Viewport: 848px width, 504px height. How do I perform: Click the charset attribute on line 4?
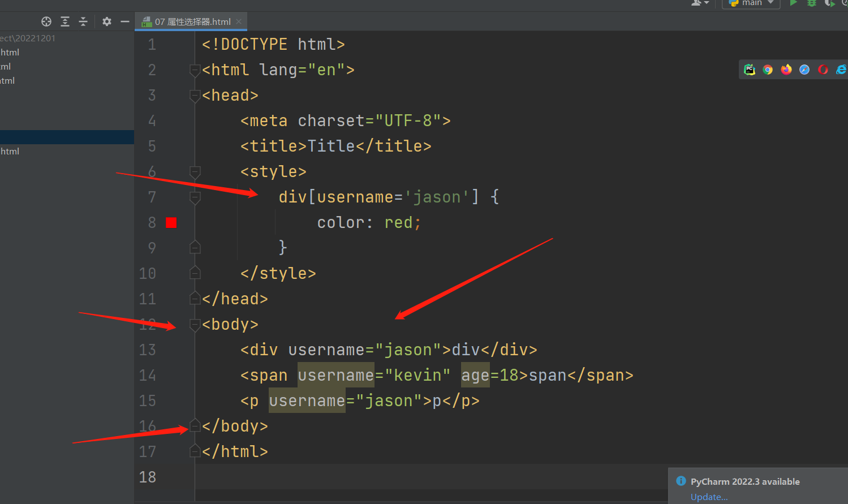click(332, 120)
